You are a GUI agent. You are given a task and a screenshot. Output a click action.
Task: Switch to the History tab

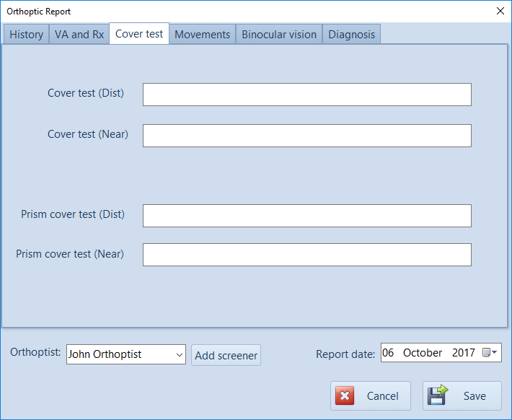(x=27, y=35)
